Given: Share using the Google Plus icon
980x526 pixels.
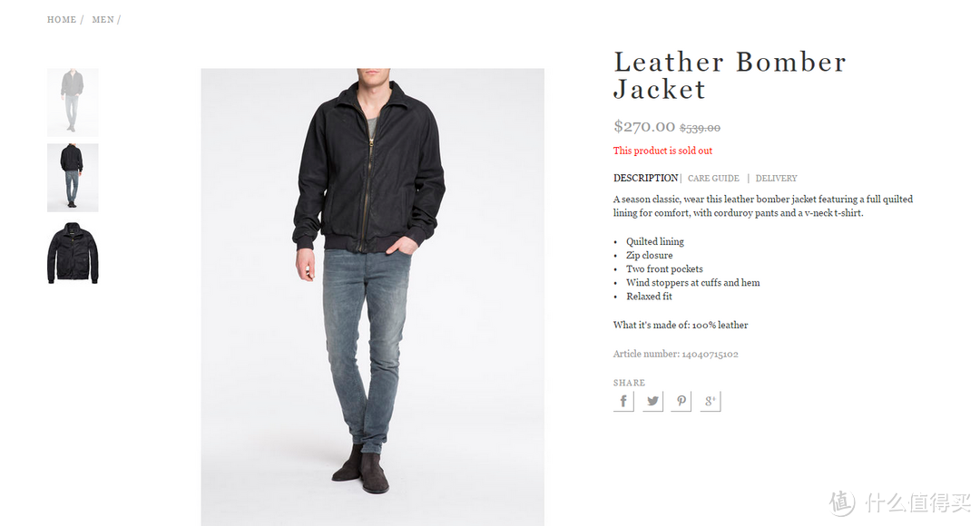Looking at the screenshot, I should (x=710, y=401).
